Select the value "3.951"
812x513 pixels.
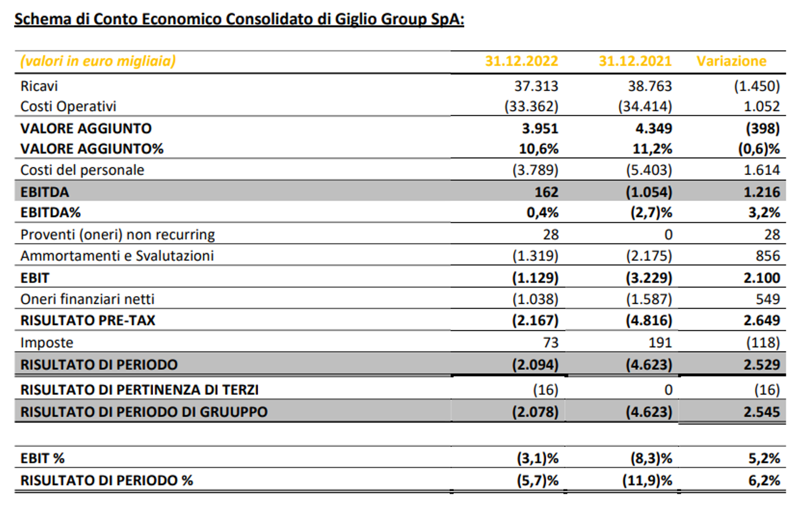(540, 128)
